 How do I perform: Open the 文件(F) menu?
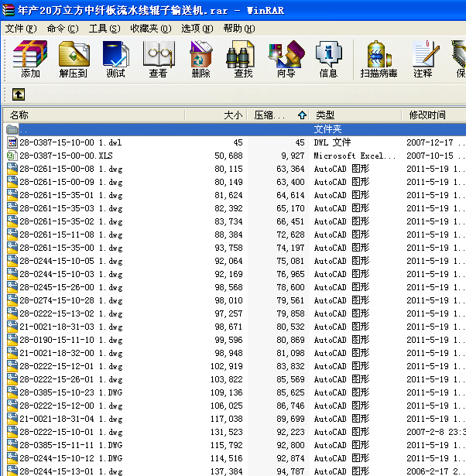pos(21,29)
